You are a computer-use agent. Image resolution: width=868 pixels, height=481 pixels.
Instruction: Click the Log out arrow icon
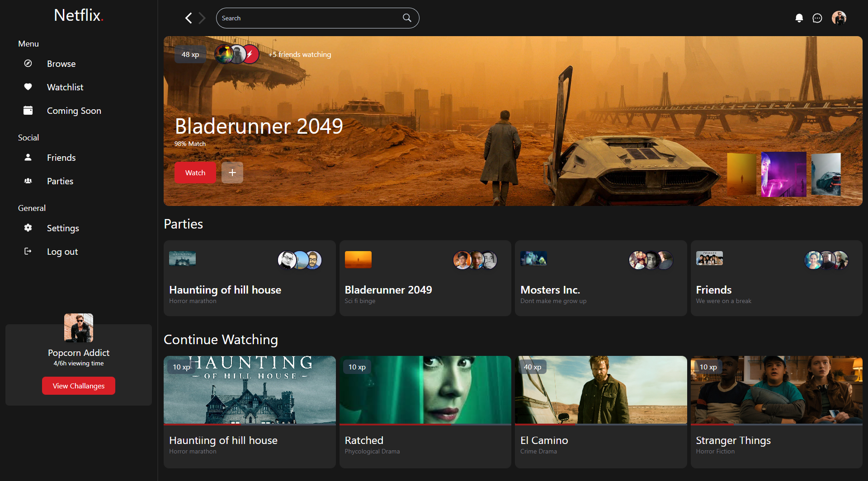(28, 251)
